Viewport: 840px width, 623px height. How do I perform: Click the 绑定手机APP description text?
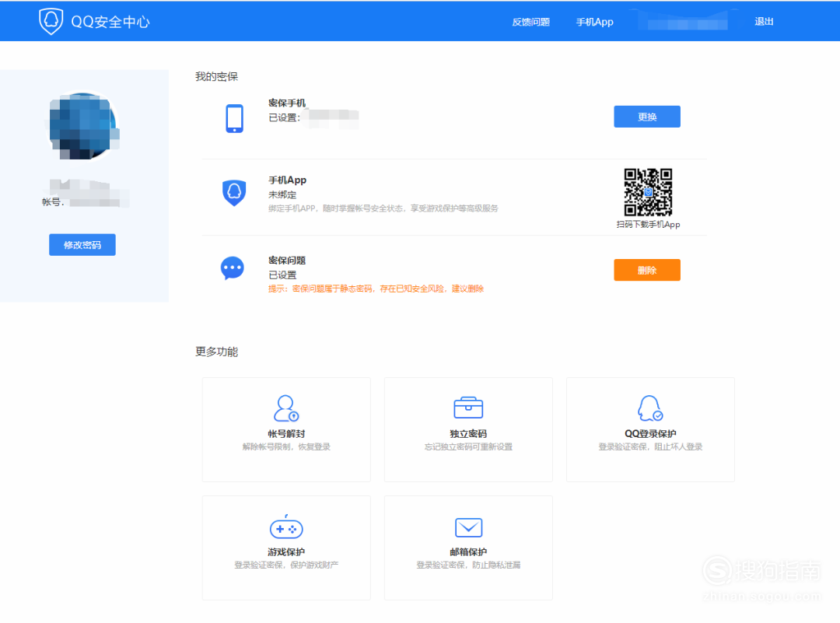383,208
